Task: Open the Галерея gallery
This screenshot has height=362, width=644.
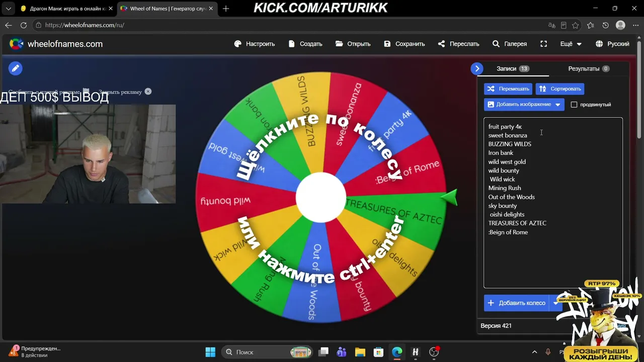Action: click(x=510, y=44)
